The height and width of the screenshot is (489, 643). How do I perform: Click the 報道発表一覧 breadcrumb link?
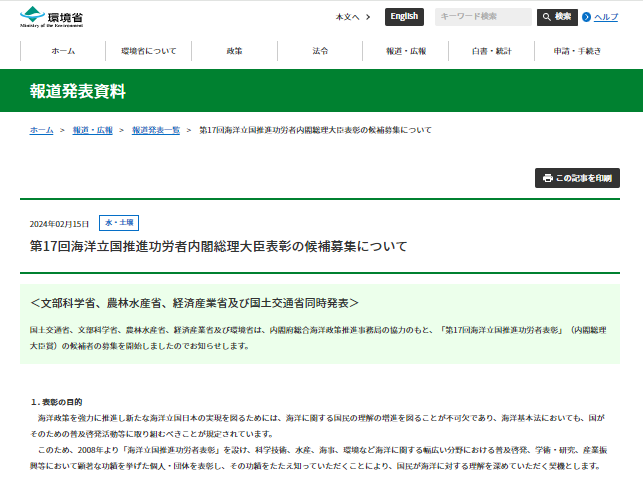156,130
